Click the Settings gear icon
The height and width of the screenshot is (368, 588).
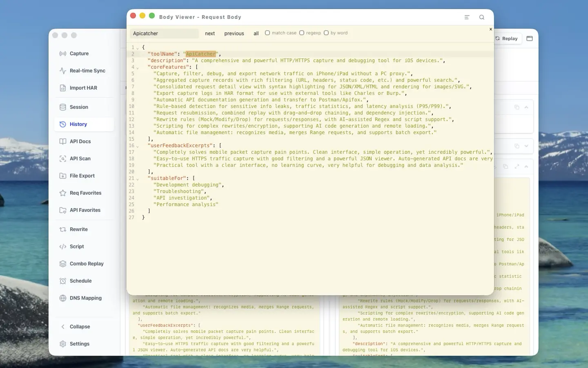click(x=63, y=344)
